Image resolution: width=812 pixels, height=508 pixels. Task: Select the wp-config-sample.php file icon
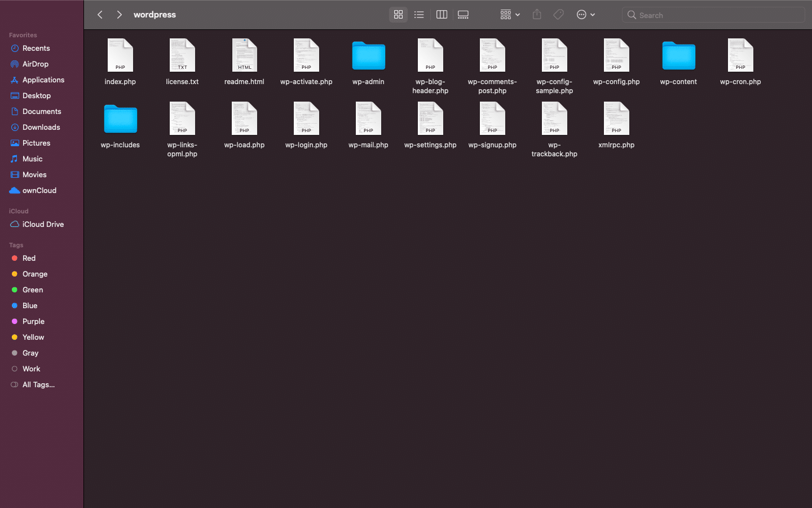tap(554, 55)
